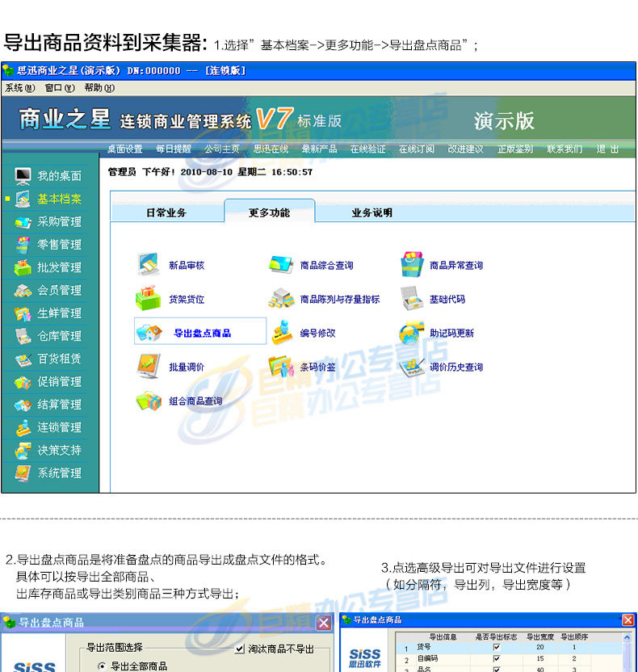Click 每日提醒 link
The image size is (638, 672).
point(173,149)
